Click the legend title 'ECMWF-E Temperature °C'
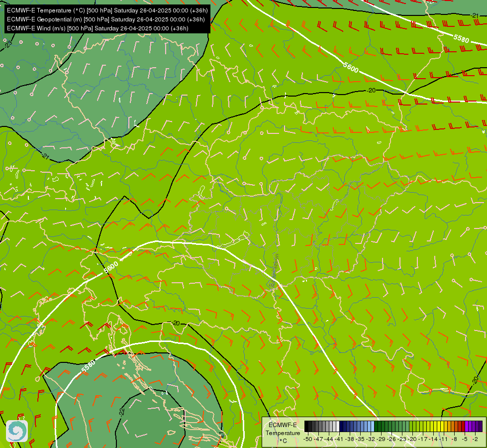 point(283,433)
